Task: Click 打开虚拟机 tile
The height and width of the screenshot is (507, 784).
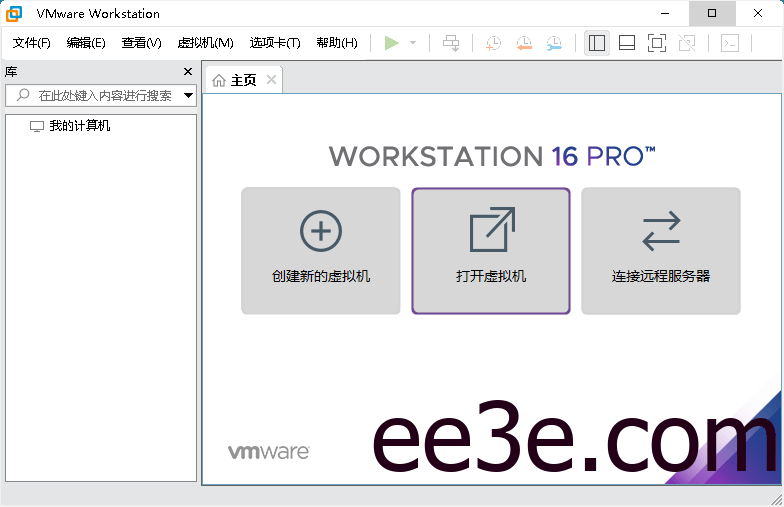Action: click(x=490, y=251)
